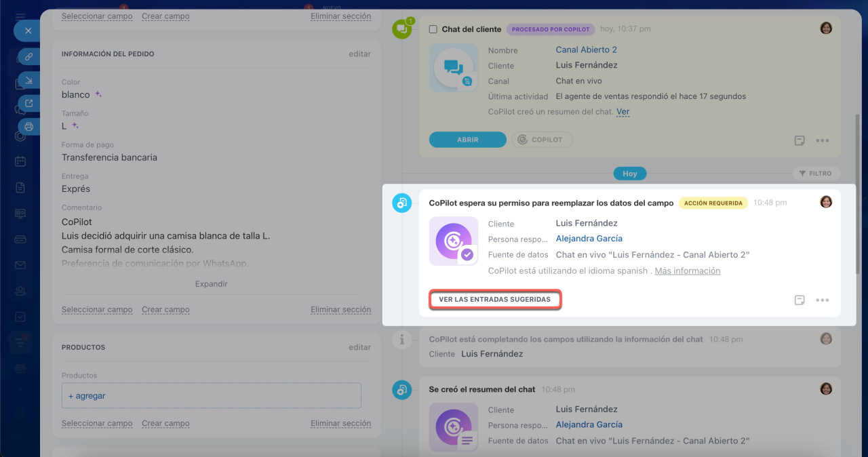The width and height of the screenshot is (868, 457).
Task: Open the FILTRO timeline filter
Action: tap(816, 174)
